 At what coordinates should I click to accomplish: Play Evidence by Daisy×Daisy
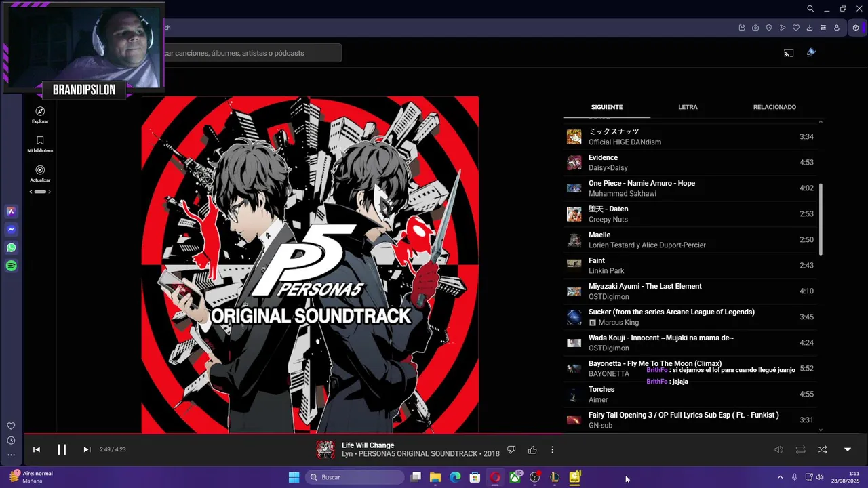[x=692, y=163]
